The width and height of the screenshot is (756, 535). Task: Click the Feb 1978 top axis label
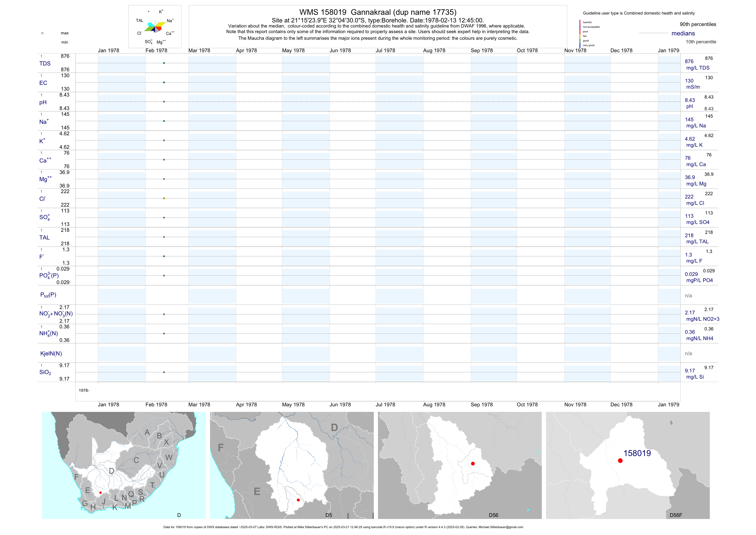[x=156, y=50]
